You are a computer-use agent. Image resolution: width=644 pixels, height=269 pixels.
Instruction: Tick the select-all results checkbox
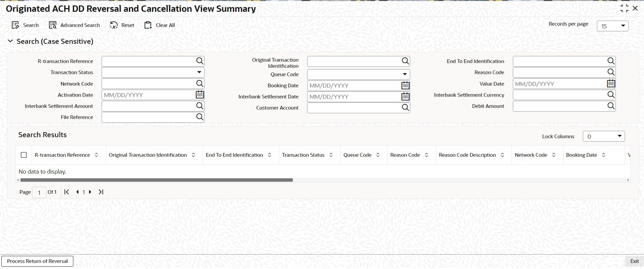(x=24, y=155)
